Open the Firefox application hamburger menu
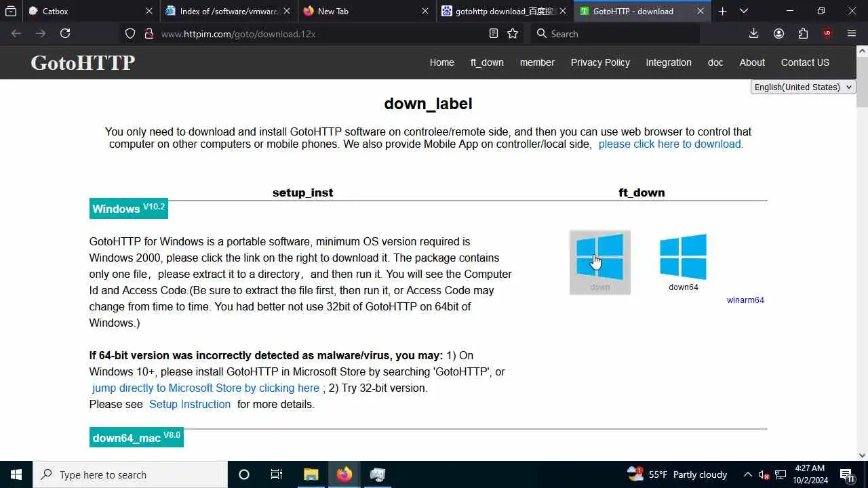This screenshot has height=488, width=868. coord(852,33)
